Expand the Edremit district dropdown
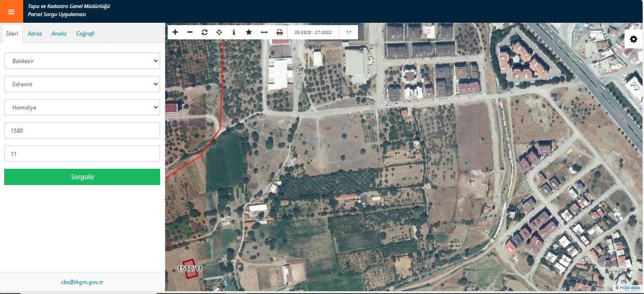This screenshot has width=644, height=294. 82,84
